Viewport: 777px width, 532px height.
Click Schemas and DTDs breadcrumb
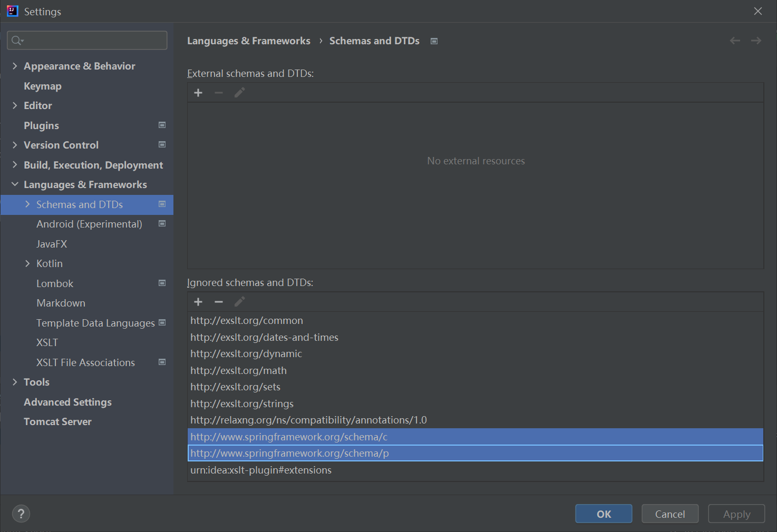[x=374, y=41]
